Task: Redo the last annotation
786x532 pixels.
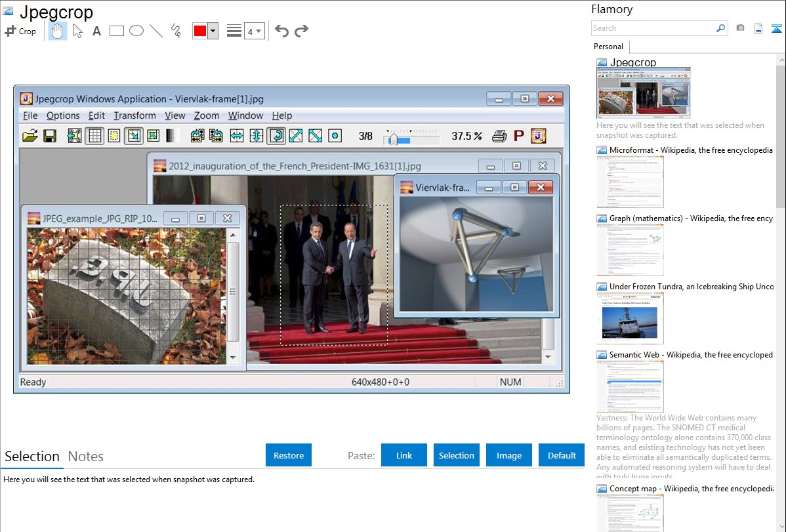Action: (301, 31)
